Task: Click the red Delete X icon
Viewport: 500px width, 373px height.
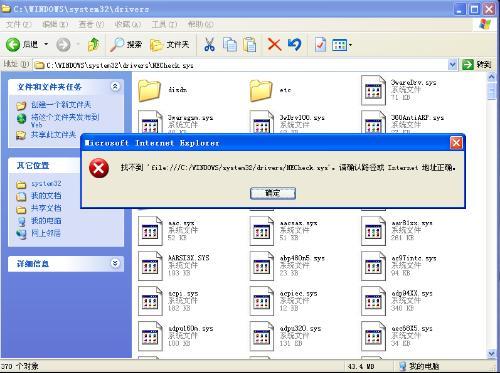Action: (274, 44)
